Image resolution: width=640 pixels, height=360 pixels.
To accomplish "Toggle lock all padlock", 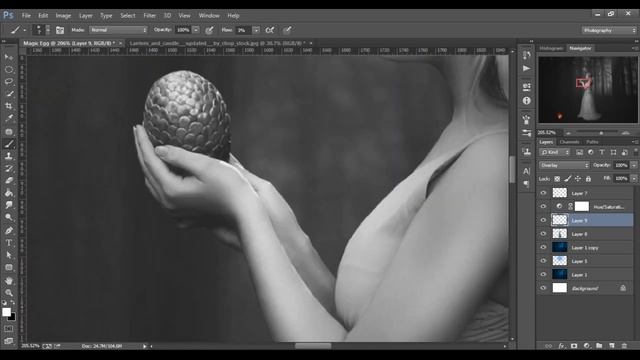I will click(588, 179).
